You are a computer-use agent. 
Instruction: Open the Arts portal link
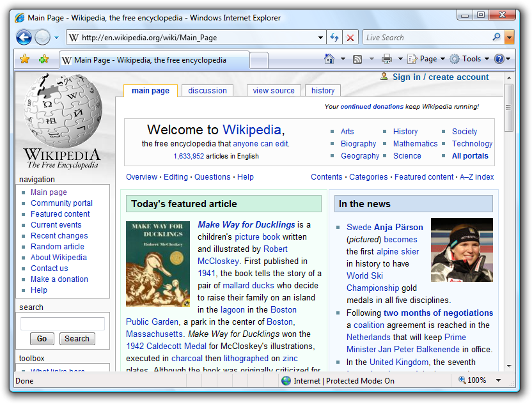pyautogui.click(x=347, y=131)
